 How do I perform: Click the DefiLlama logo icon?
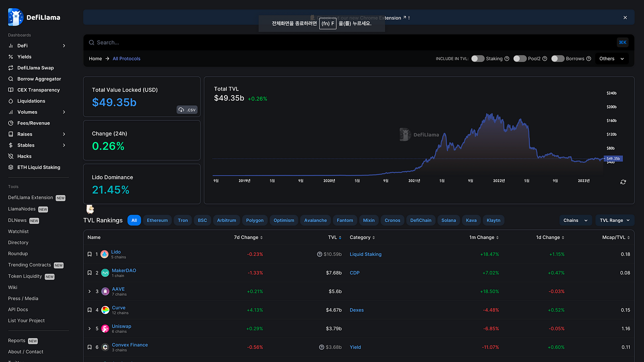pos(16,17)
